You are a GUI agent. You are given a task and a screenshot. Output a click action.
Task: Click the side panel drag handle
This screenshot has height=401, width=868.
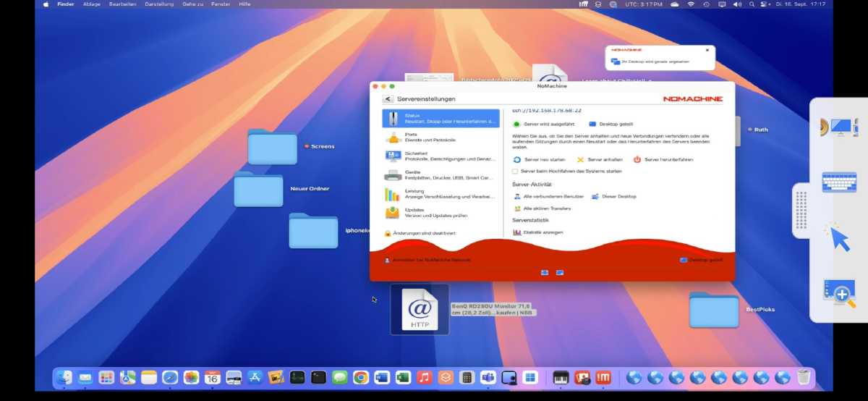[801, 211]
